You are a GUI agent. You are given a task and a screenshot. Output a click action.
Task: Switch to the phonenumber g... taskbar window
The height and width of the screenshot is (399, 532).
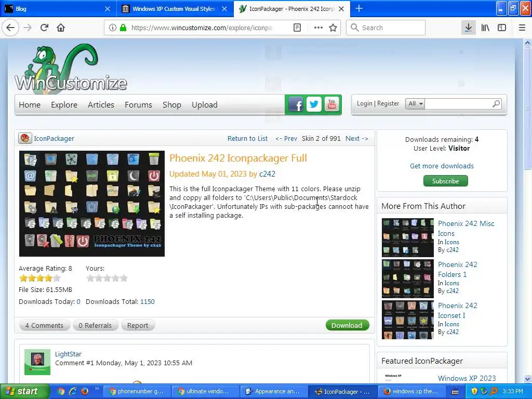click(x=137, y=391)
